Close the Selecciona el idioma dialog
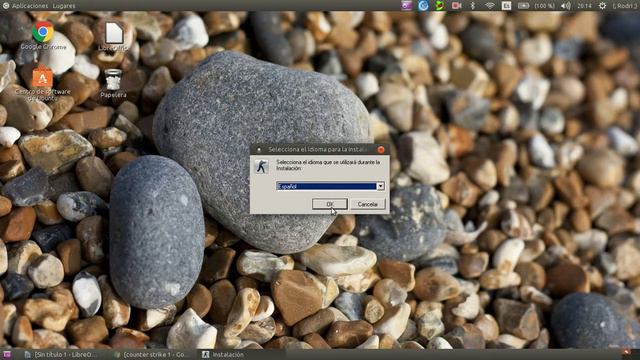 click(381, 149)
